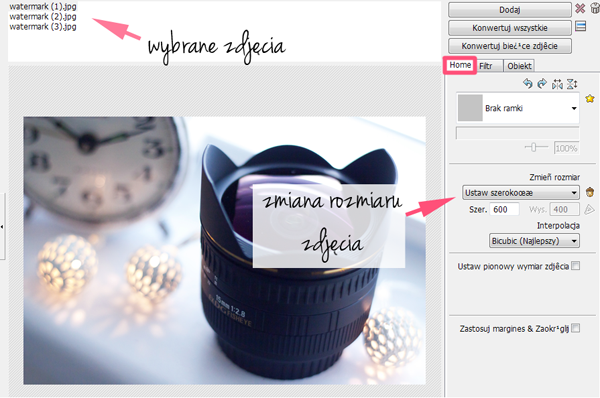Switch to the Obiekt tab

pyautogui.click(x=519, y=66)
